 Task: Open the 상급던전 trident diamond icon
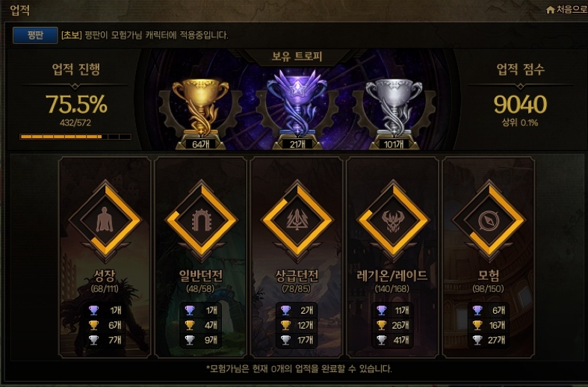tap(297, 220)
